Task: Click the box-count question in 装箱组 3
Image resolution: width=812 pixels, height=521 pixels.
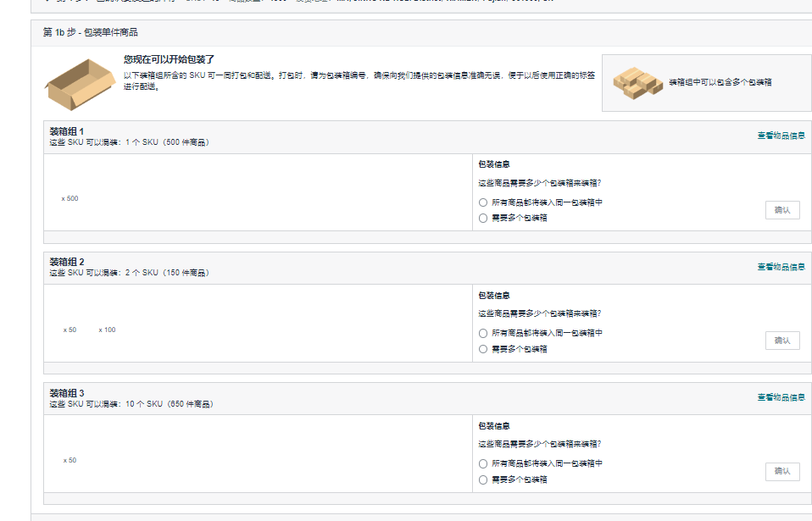Action: 540,444
